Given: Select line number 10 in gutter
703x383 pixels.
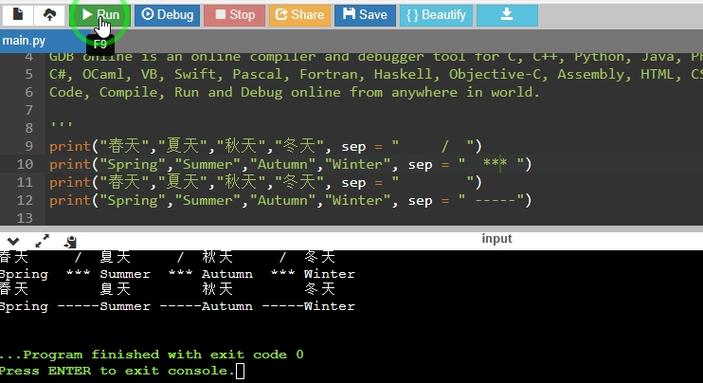Looking at the screenshot, I should (25, 164).
